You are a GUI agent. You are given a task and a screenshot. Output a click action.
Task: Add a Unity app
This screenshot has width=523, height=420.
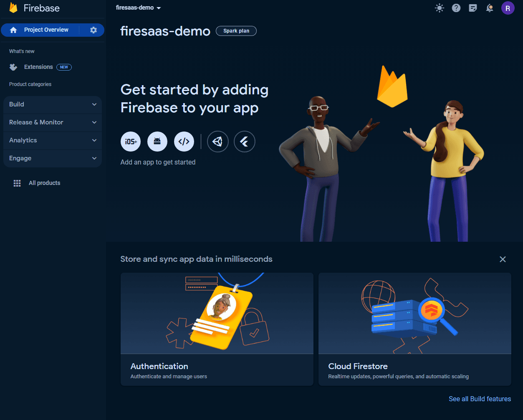217,142
